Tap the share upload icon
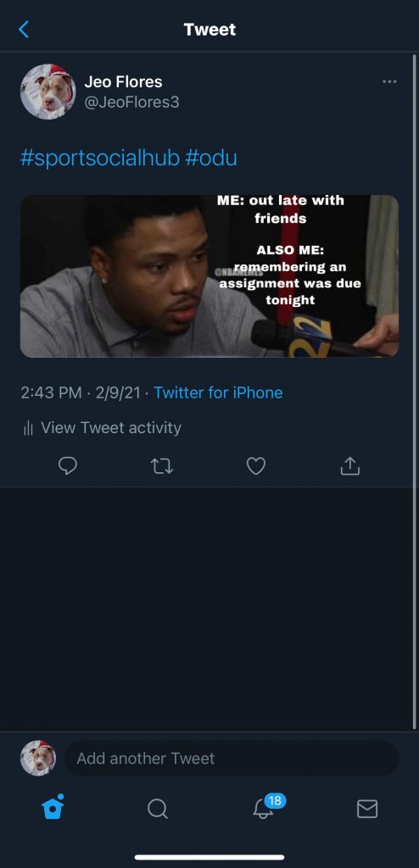The height and width of the screenshot is (868, 419). point(349,466)
